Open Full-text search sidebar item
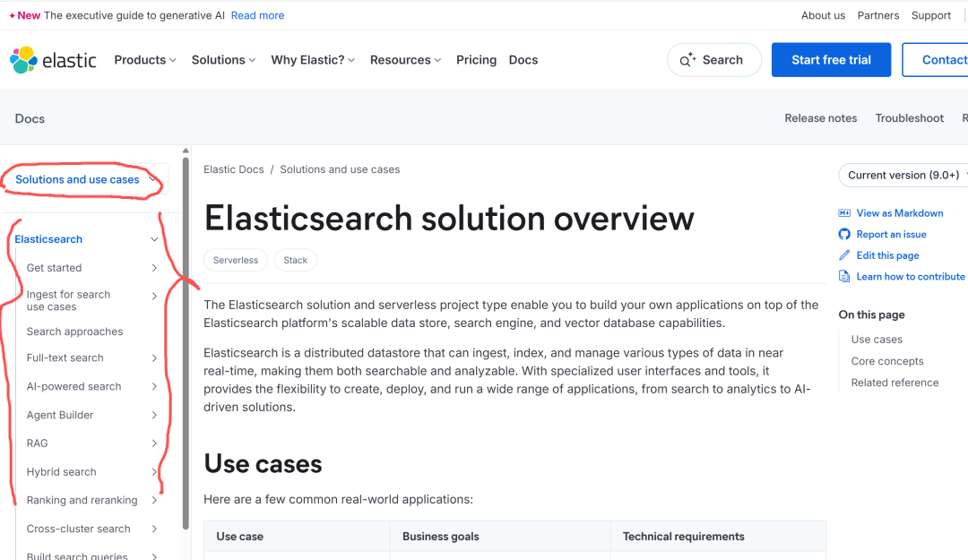Viewport: 968px width, 560px height. pos(65,358)
